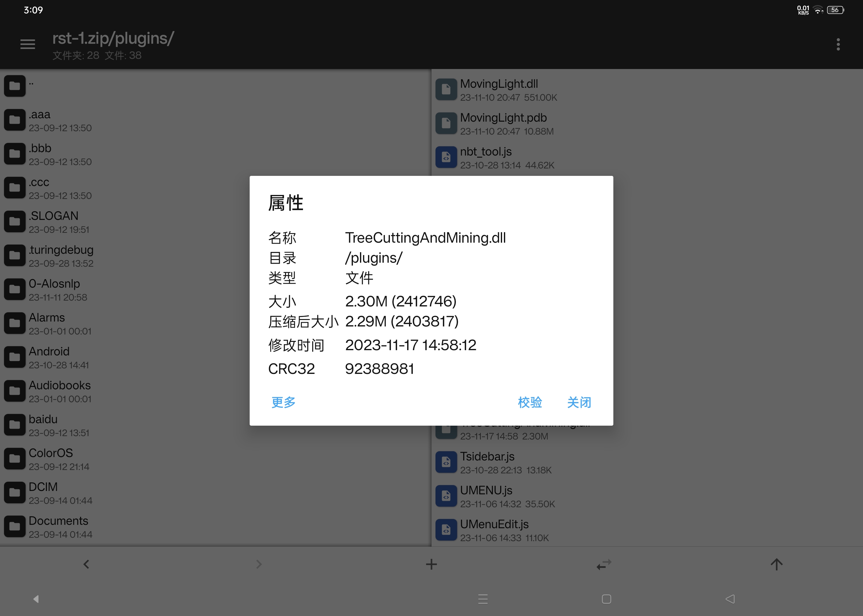Tap the 文件夹: 28 文件: 38 count subtitle
The height and width of the screenshot is (616, 863).
coord(97,55)
